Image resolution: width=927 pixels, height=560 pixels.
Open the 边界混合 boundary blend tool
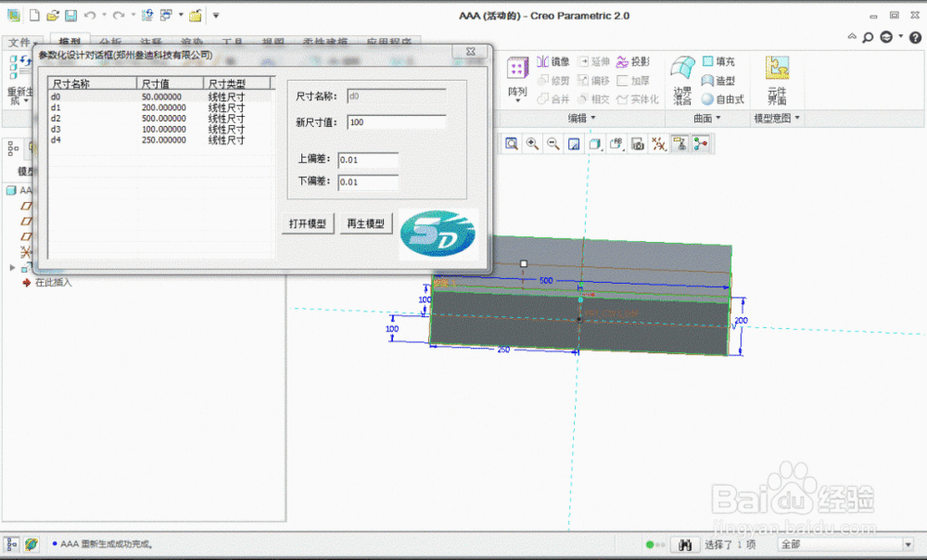pos(682,81)
